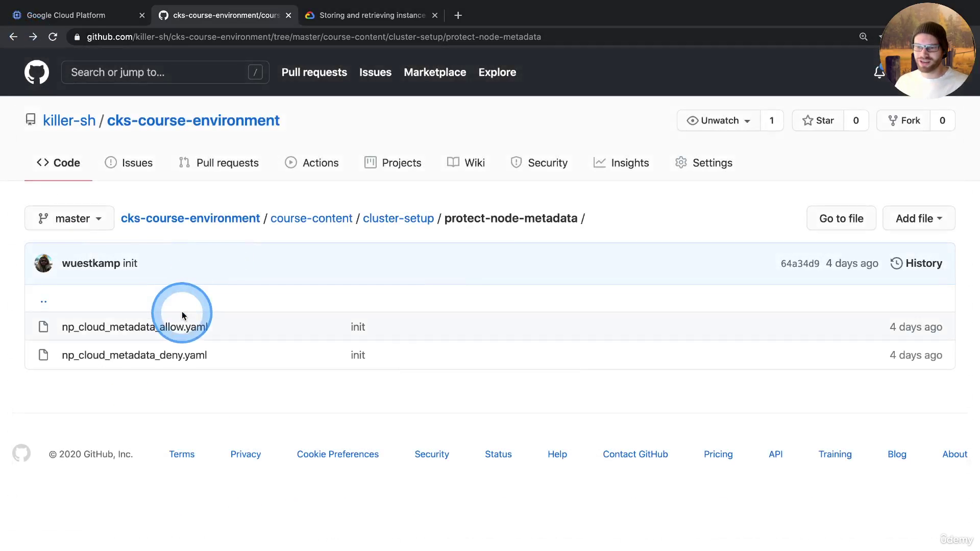This screenshot has height=551, width=980.
Task: Click wuestkamp's commit author avatar
Action: [43, 263]
